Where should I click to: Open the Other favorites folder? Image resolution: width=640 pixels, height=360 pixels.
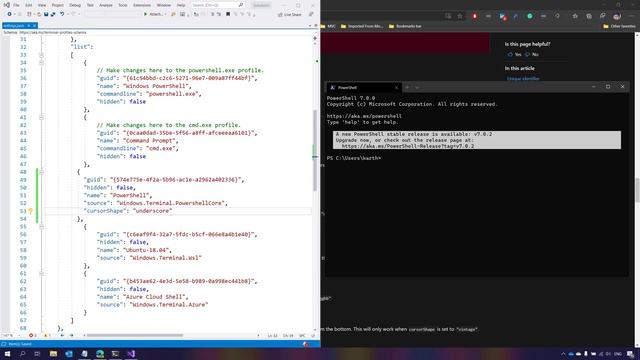coord(619,26)
